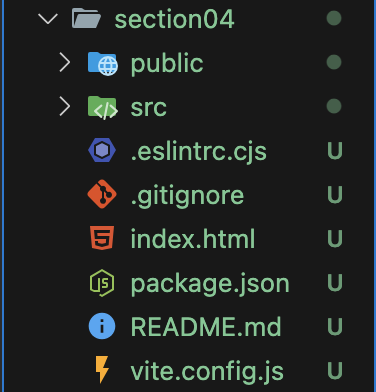Click the Node.js icon beside package.json
376x392 pixels.
click(102, 283)
